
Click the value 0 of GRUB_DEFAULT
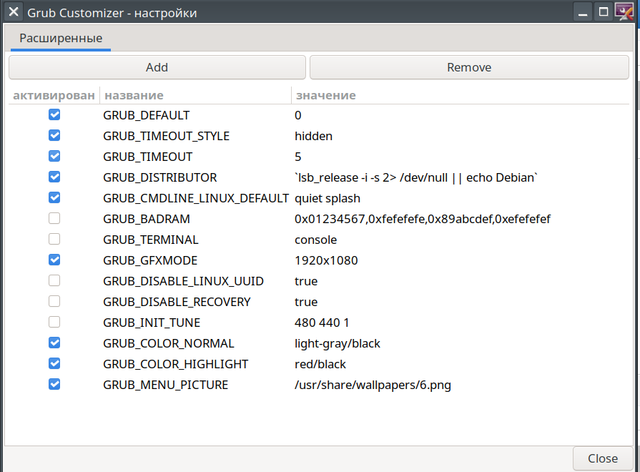point(298,116)
